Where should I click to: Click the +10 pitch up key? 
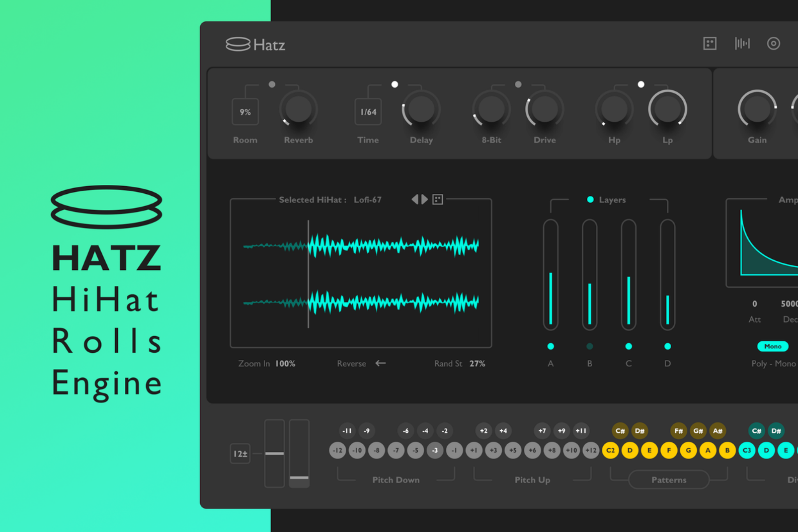coord(571,450)
